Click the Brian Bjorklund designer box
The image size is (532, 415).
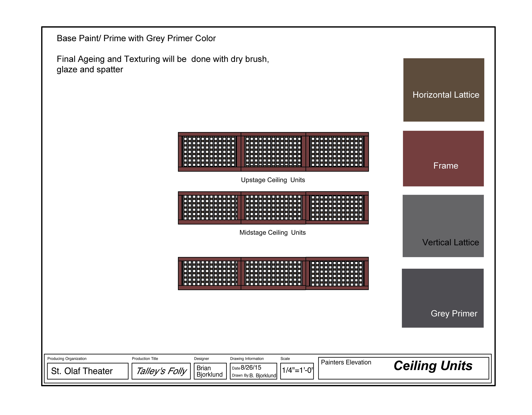click(210, 371)
